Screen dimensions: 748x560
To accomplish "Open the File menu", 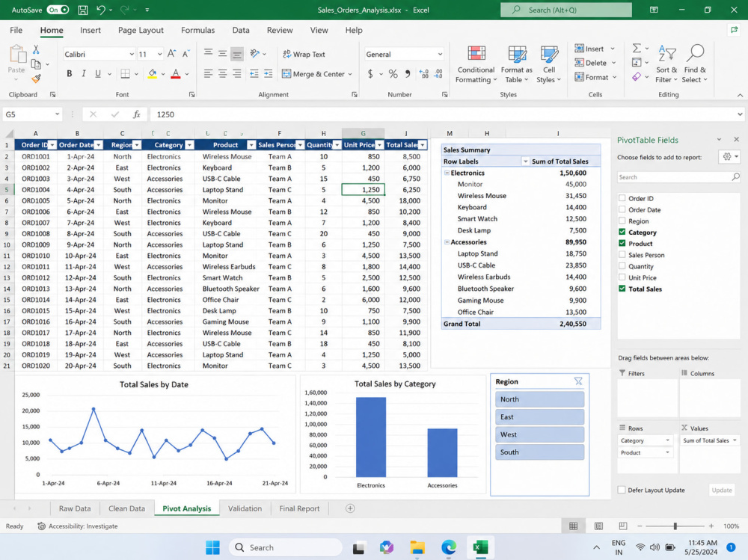I will tap(16, 30).
